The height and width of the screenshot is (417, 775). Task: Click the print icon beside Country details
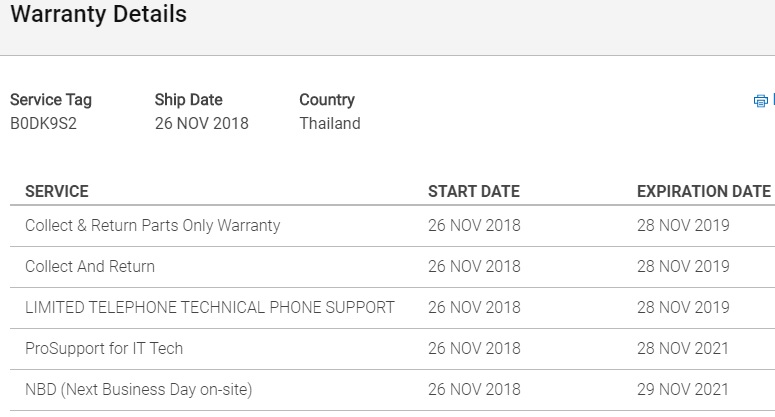pos(760,101)
